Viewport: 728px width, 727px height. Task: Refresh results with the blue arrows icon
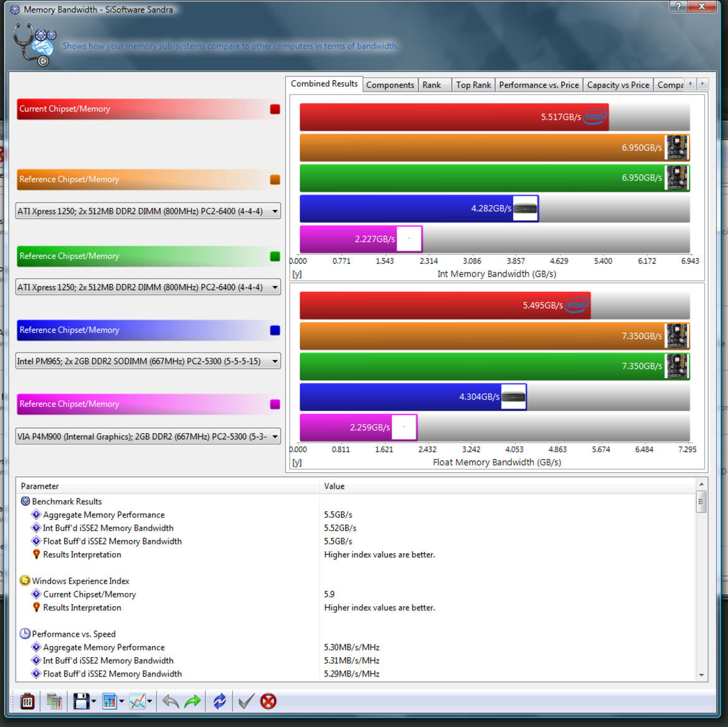(x=220, y=701)
